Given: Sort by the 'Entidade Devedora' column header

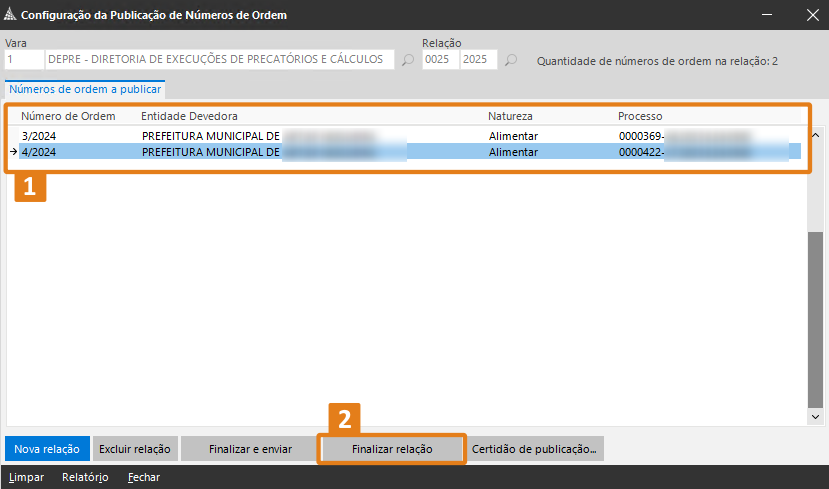Looking at the screenshot, I should tap(189, 116).
